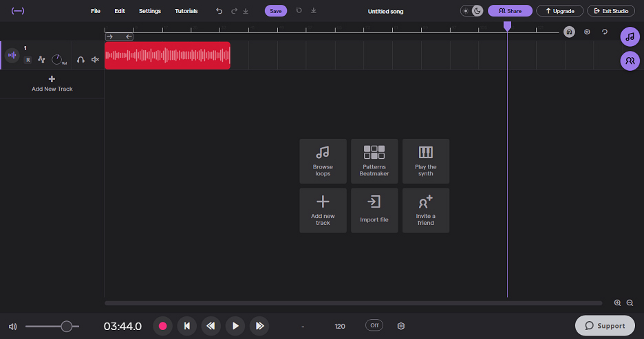Open Browse loops tile
The width and height of the screenshot is (644, 339).
click(323, 162)
